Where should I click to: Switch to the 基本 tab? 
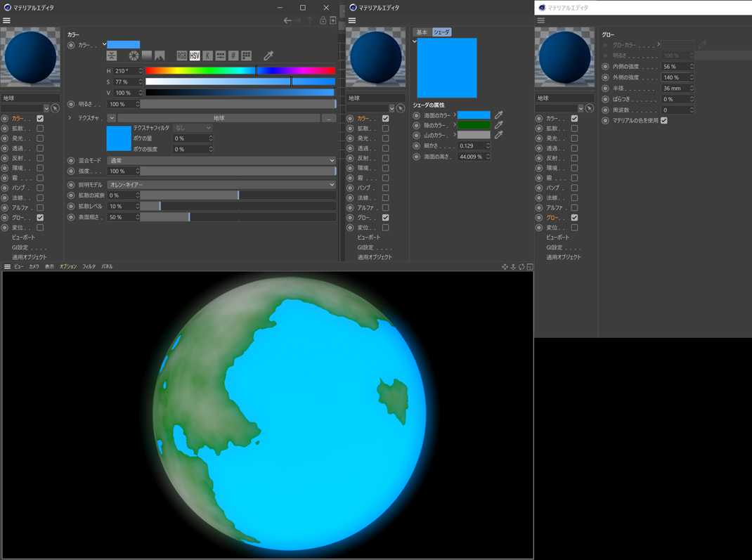click(422, 32)
